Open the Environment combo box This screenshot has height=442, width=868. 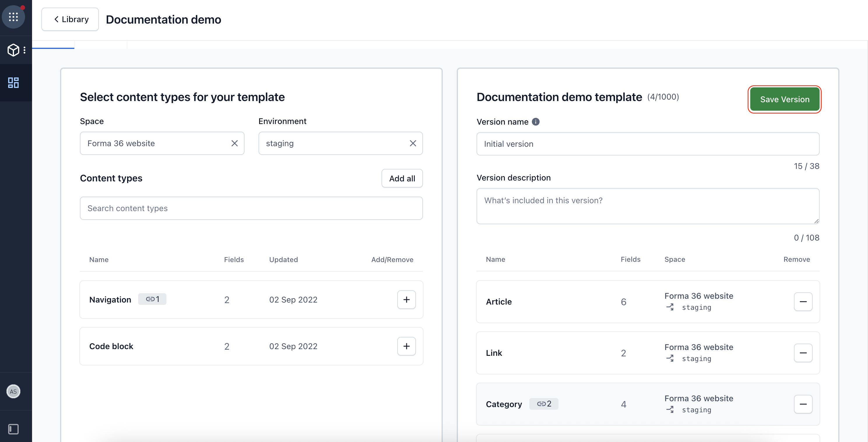[340, 144]
